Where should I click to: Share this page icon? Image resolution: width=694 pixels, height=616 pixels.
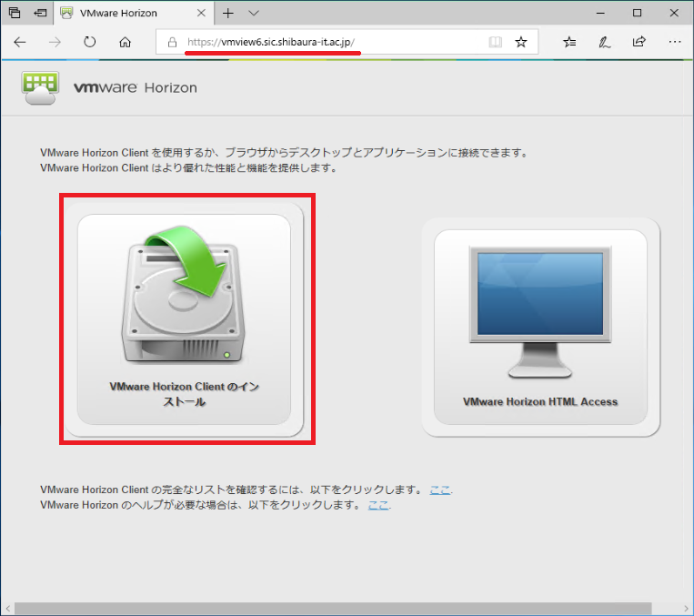point(639,42)
